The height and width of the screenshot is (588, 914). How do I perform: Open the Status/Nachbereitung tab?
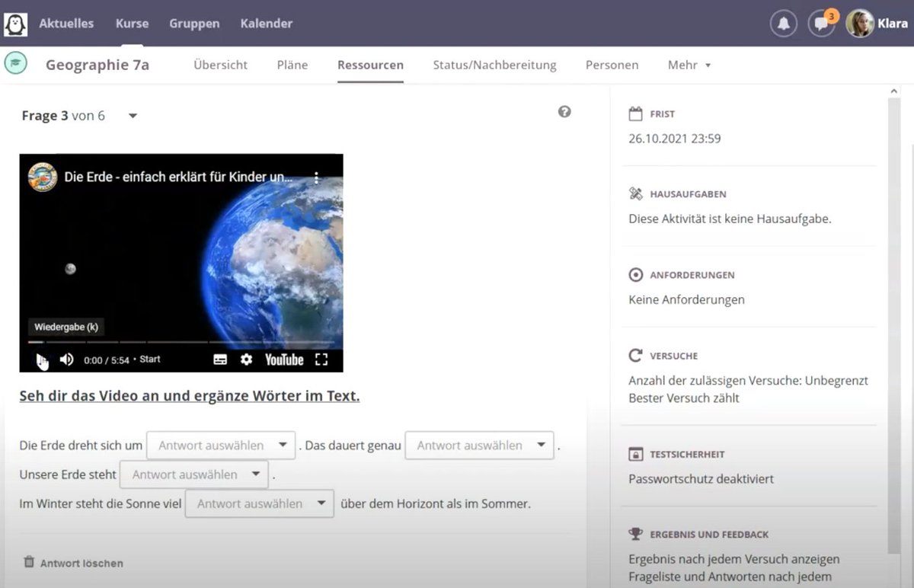pos(495,65)
